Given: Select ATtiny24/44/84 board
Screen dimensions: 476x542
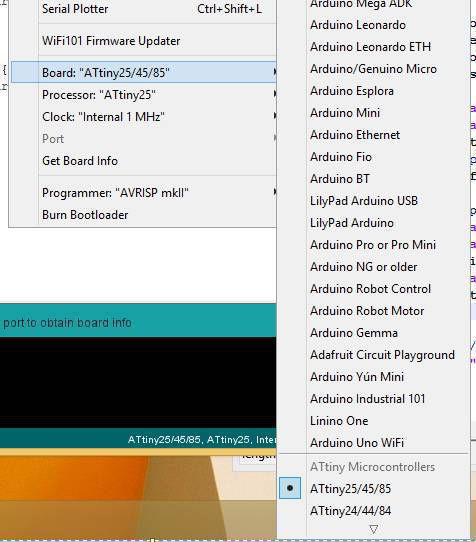Looking at the screenshot, I should pos(373,511).
